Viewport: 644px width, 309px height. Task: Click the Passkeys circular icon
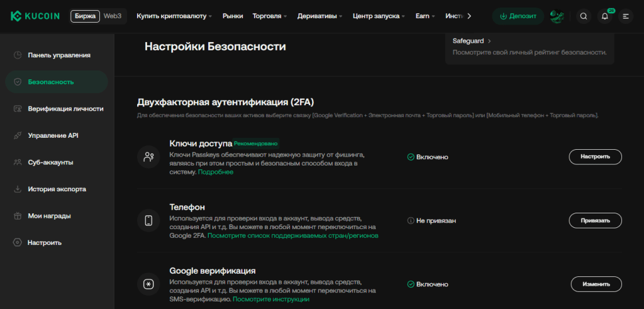(148, 157)
